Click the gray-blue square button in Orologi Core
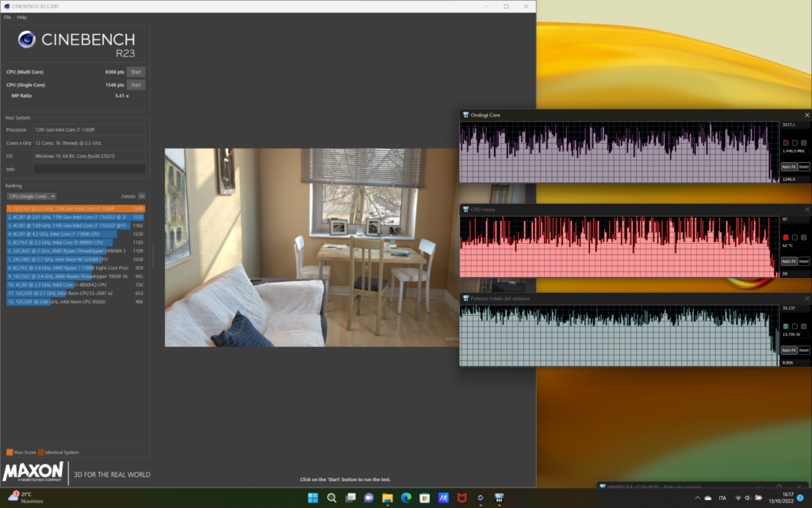Viewport: 812px width, 508px height. click(x=804, y=143)
